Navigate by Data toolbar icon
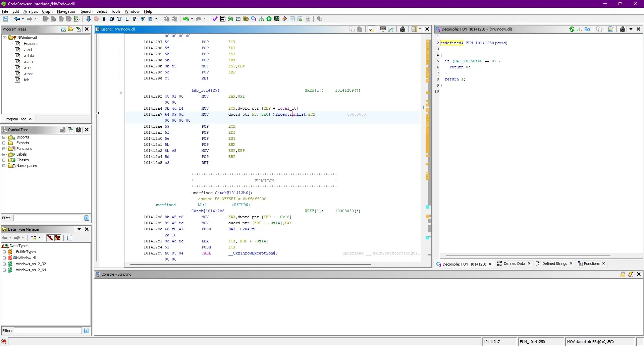The image size is (644, 346). (x=112, y=19)
